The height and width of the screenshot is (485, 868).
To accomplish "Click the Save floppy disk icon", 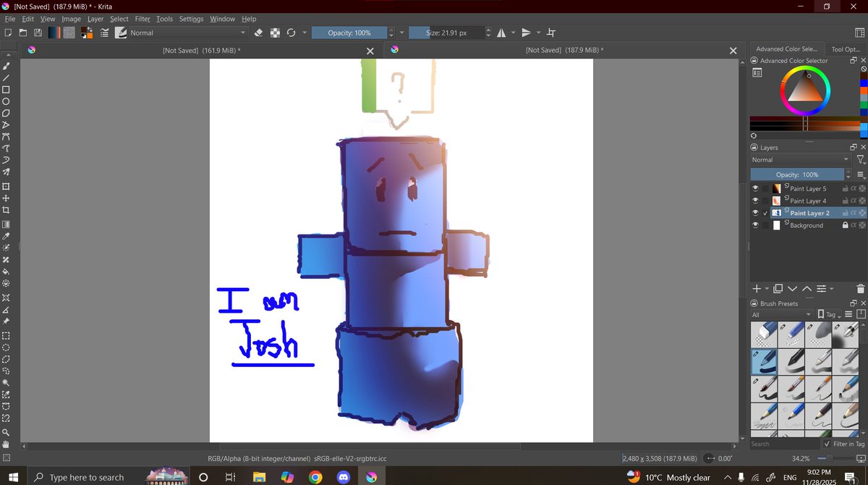I will tap(38, 33).
